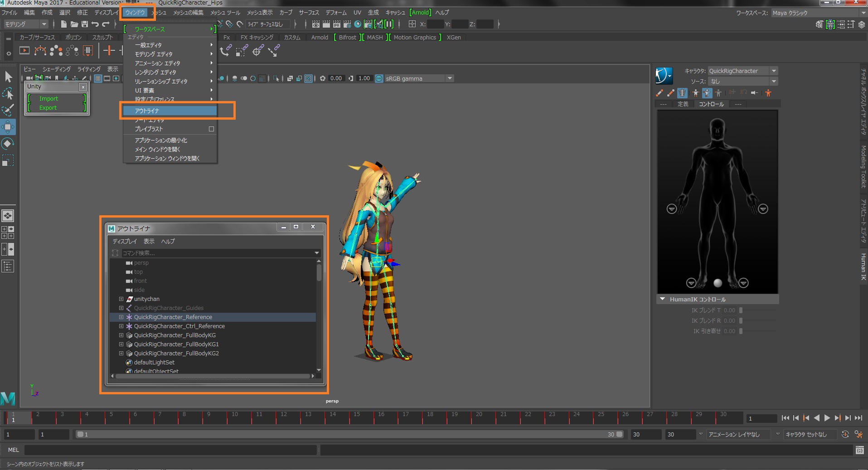The width and height of the screenshot is (868, 470).
Task: Show the skeleton in HumanIK toolbar
Action: tap(683, 93)
